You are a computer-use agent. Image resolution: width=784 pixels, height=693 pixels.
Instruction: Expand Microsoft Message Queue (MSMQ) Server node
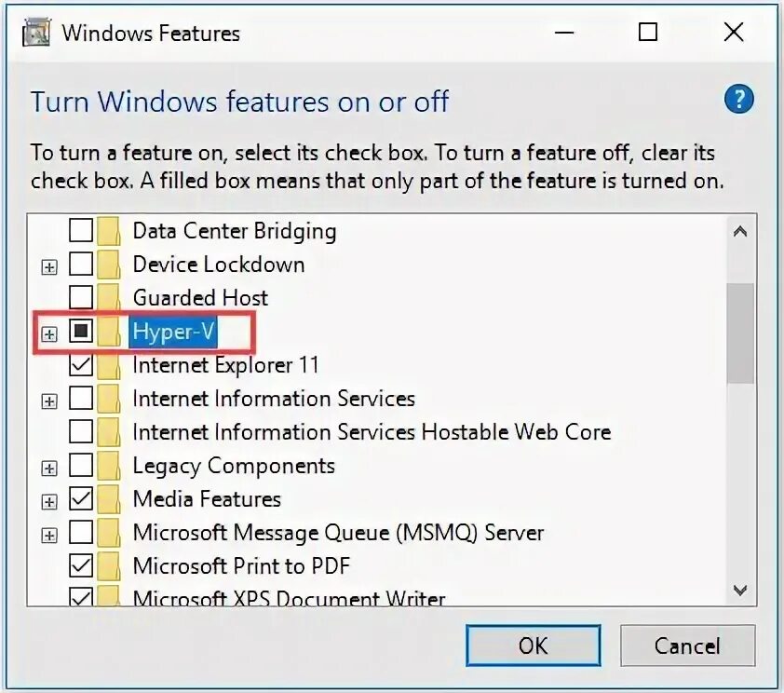point(49,535)
